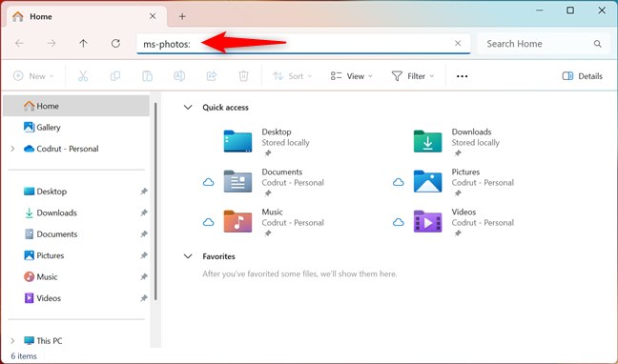Click the 'Stored locally' text under Desktop
The image size is (618, 364).
click(286, 143)
